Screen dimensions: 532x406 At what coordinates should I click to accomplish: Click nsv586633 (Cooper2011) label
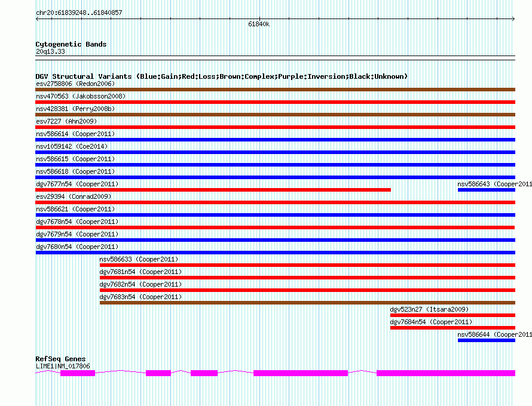[x=139, y=259]
